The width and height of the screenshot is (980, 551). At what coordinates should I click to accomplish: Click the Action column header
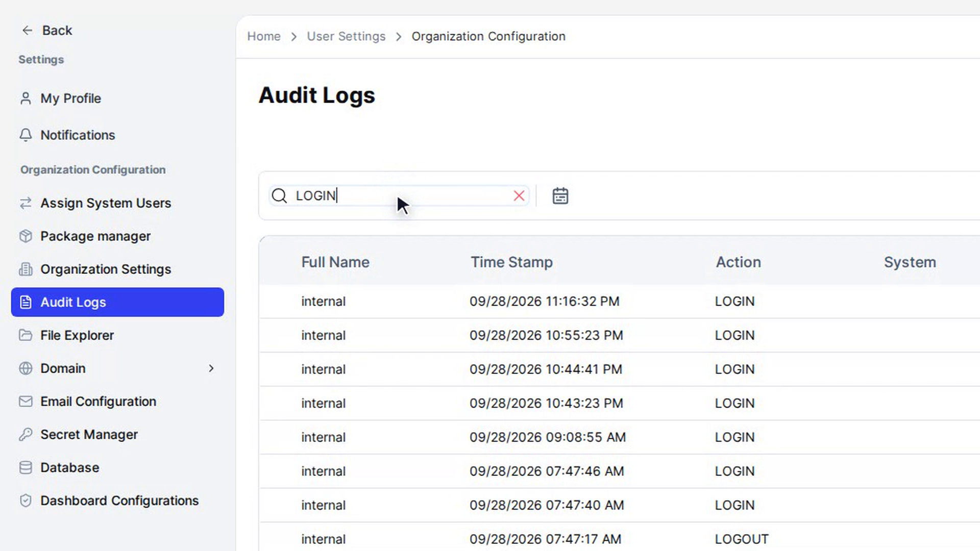[738, 262]
